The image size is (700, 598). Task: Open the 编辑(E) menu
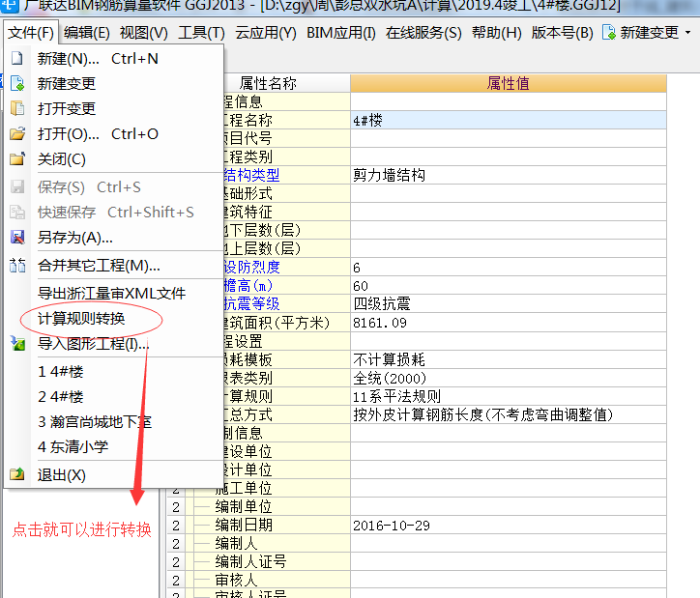click(x=87, y=33)
